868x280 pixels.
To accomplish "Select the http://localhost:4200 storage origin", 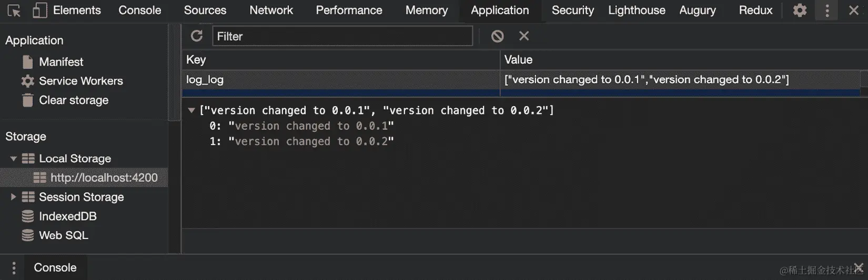I will point(104,178).
